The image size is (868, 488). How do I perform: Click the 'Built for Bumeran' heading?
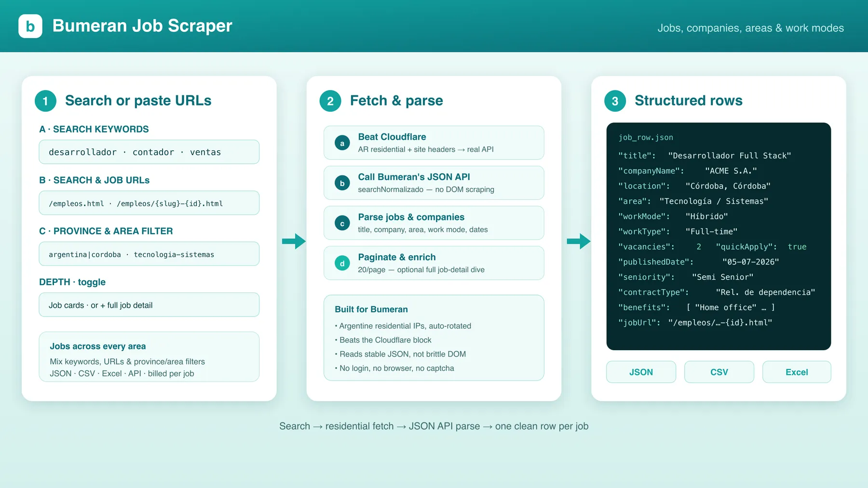coord(371,309)
